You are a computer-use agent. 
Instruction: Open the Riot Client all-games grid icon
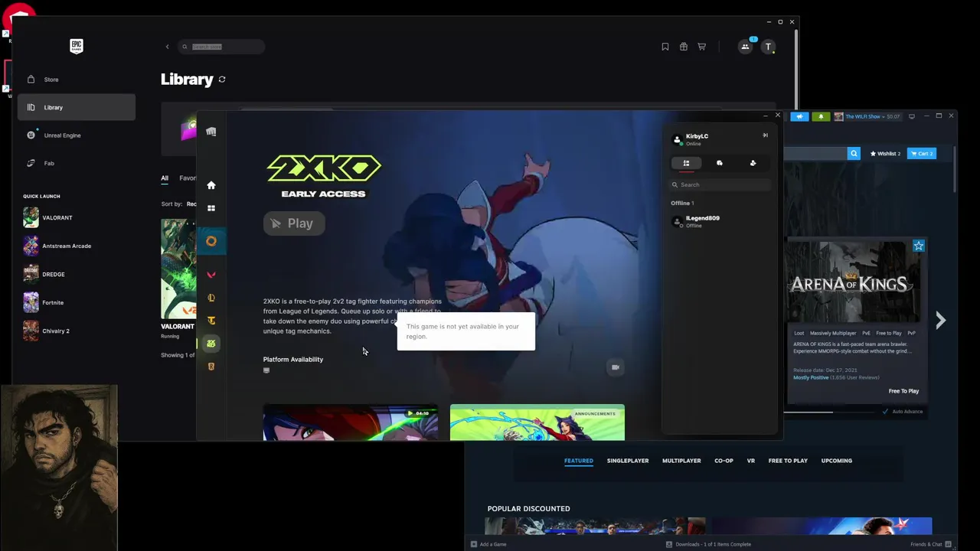[x=211, y=208]
